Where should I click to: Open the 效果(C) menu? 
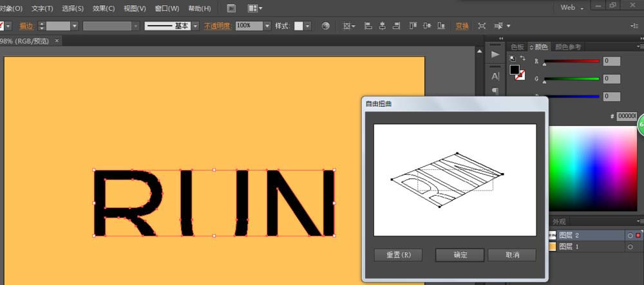coord(104,8)
